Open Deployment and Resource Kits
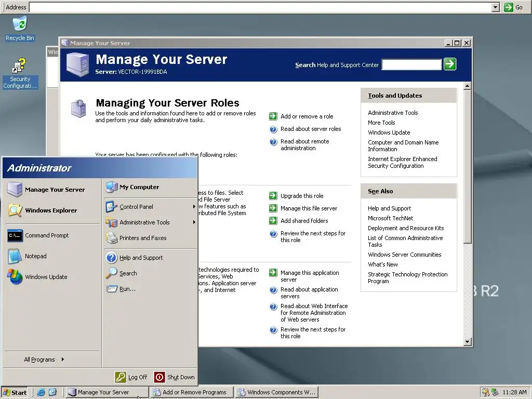The width and height of the screenshot is (532, 399). coord(406,228)
